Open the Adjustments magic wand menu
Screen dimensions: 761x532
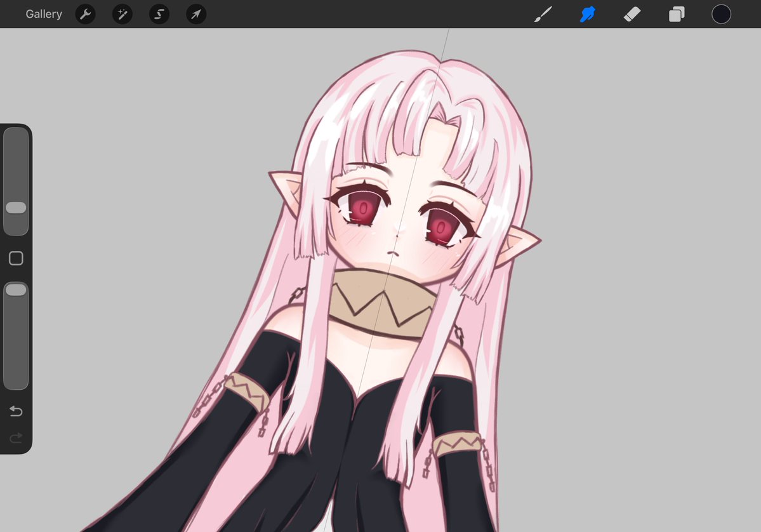click(x=122, y=14)
